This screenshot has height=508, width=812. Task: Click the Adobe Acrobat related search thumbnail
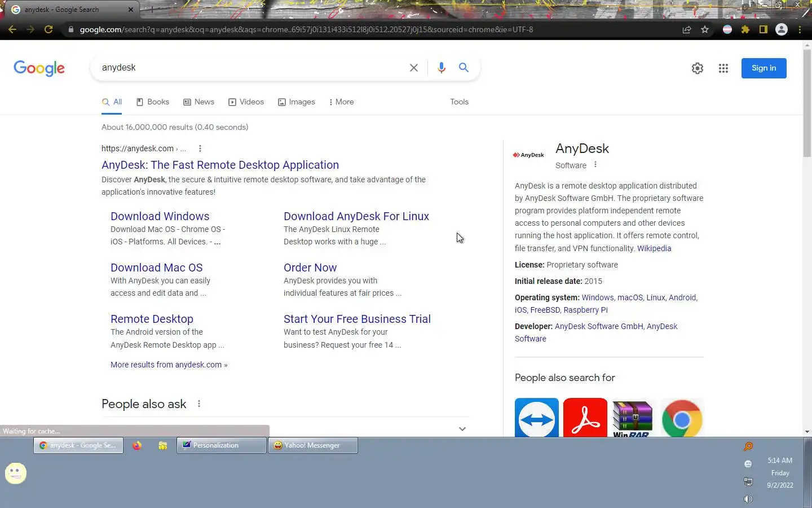585,418
